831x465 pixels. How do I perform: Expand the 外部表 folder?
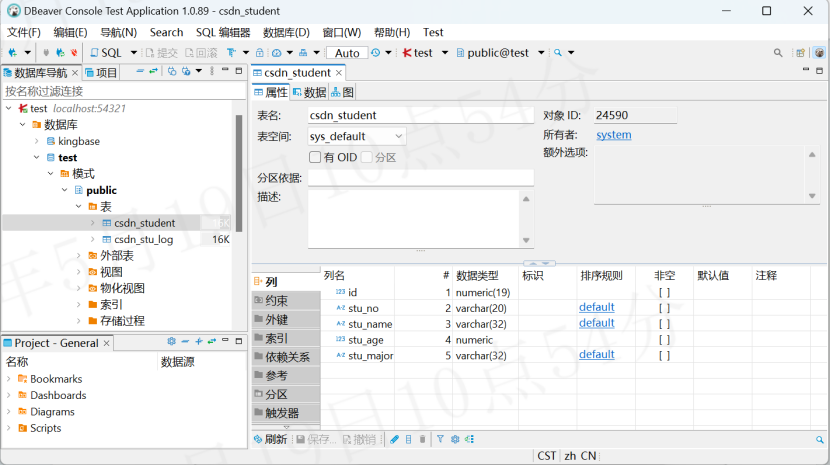pyautogui.click(x=78, y=256)
